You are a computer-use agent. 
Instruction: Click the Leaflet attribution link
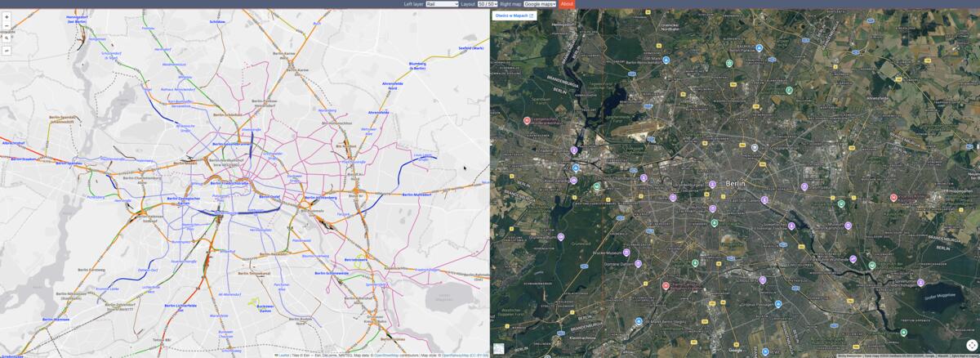(x=283, y=356)
